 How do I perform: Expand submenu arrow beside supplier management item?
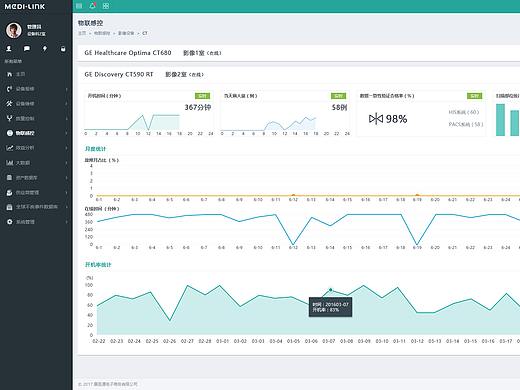[67, 192]
